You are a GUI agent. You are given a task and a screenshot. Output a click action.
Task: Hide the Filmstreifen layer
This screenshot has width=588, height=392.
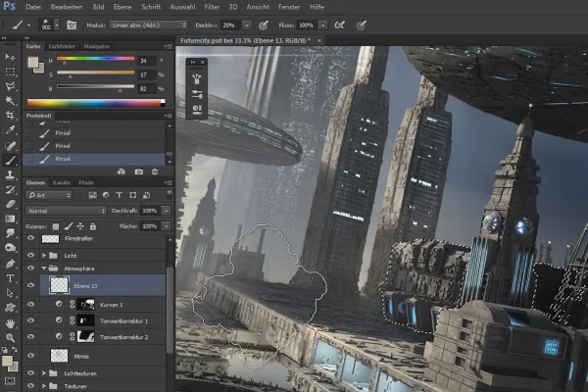click(30, 238)
